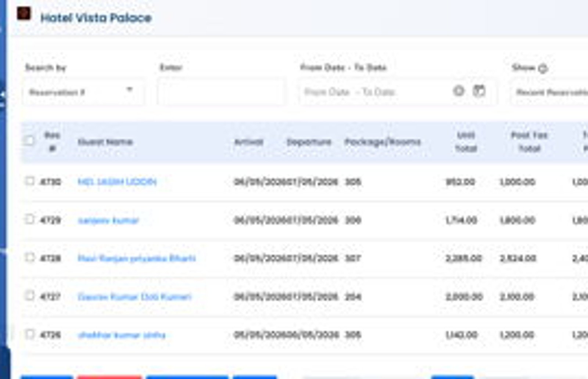The image size is (588, 379).
Task: Click the Arrival column header
Action: pyautogui.click(x=249, y=142)
